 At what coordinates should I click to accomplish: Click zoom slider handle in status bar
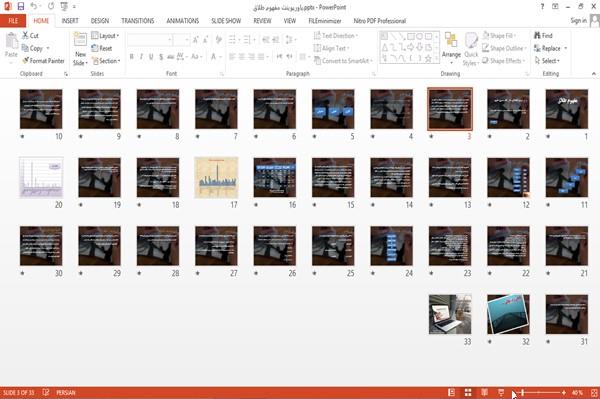tap(522, 392)
